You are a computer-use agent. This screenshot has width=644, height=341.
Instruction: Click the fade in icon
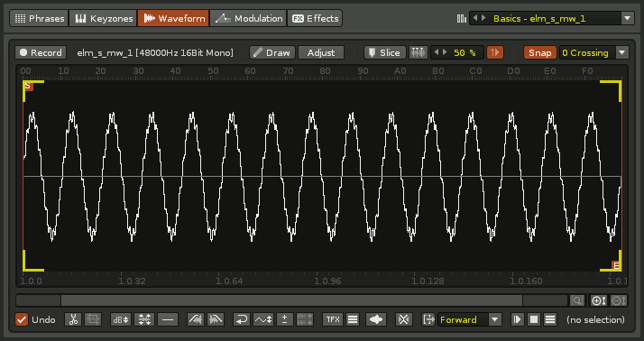(x=196, y=319)
